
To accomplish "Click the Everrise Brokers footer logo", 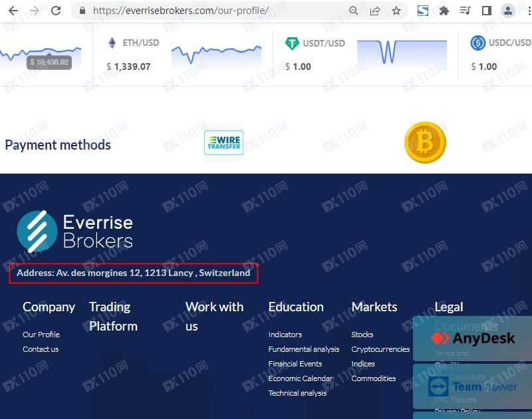I will [74, 231].
